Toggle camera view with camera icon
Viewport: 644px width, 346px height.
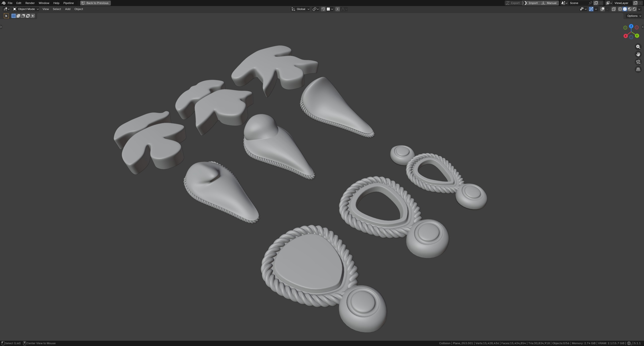pos(638,62)
